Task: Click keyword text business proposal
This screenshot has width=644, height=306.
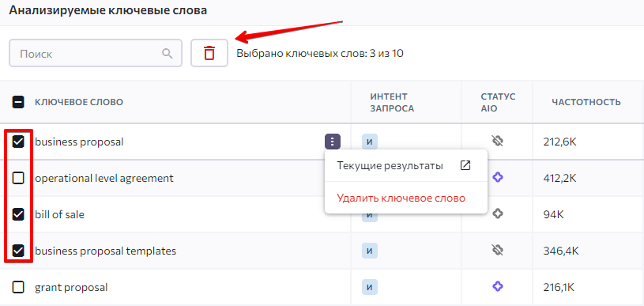Action: tap(79, 142)
